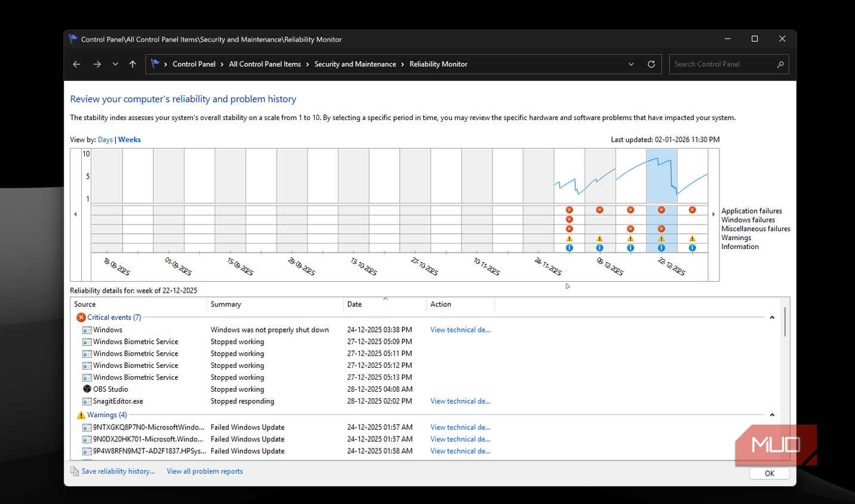
Task: Navigate to Control Panel breadcrumb
Action: [x=194, y=64]
